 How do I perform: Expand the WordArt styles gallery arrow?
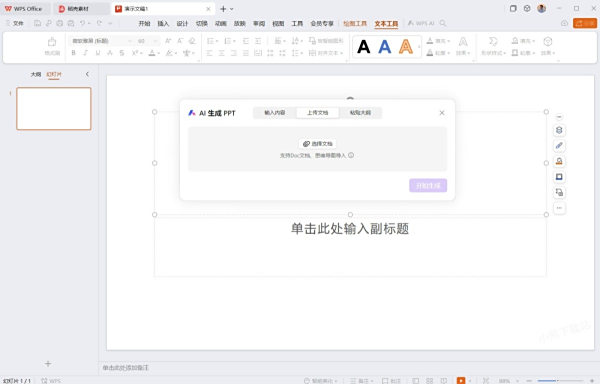pyautogui.click(x=419, y=47)
